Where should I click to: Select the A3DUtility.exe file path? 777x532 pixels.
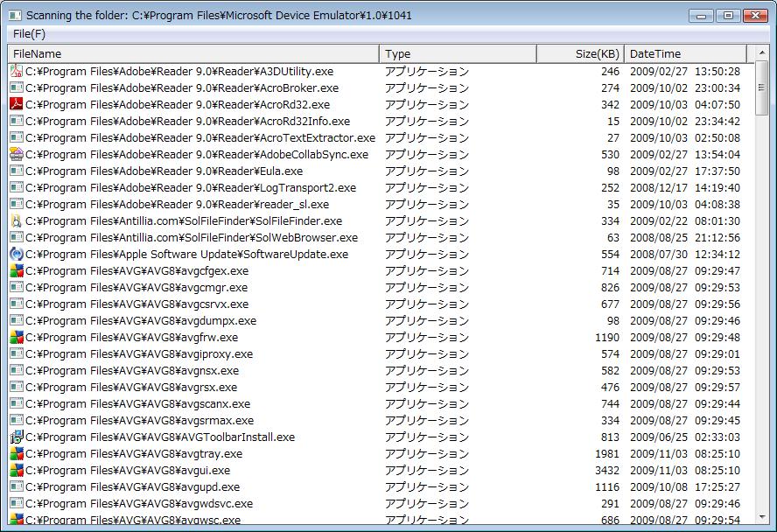click(179, 72)
